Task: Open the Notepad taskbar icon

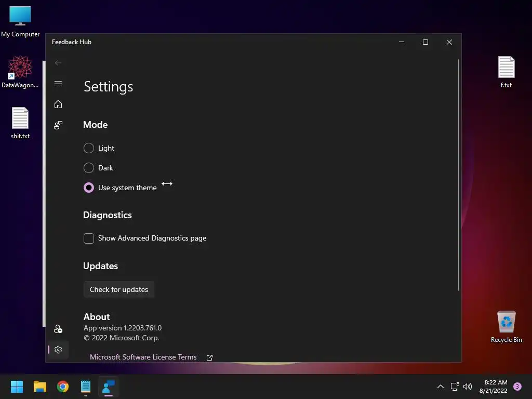Action: (x=86, y=387)
